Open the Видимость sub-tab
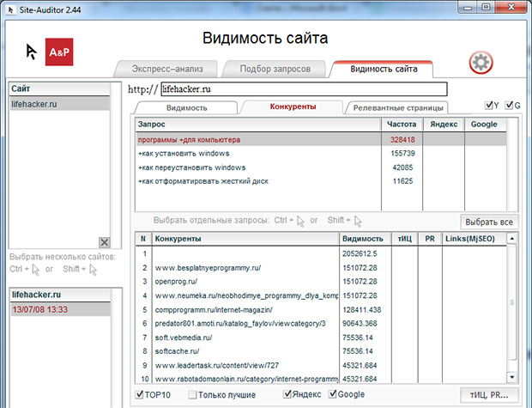 click(186, 108)
